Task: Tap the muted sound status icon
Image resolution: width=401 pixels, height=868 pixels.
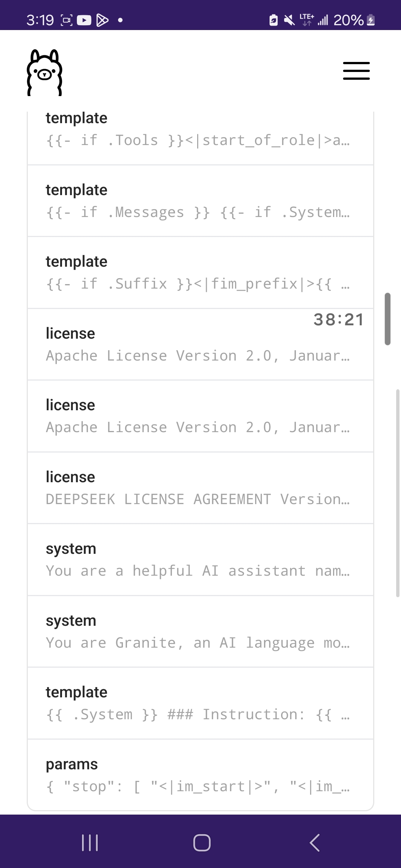Action: tap(289, 20)
